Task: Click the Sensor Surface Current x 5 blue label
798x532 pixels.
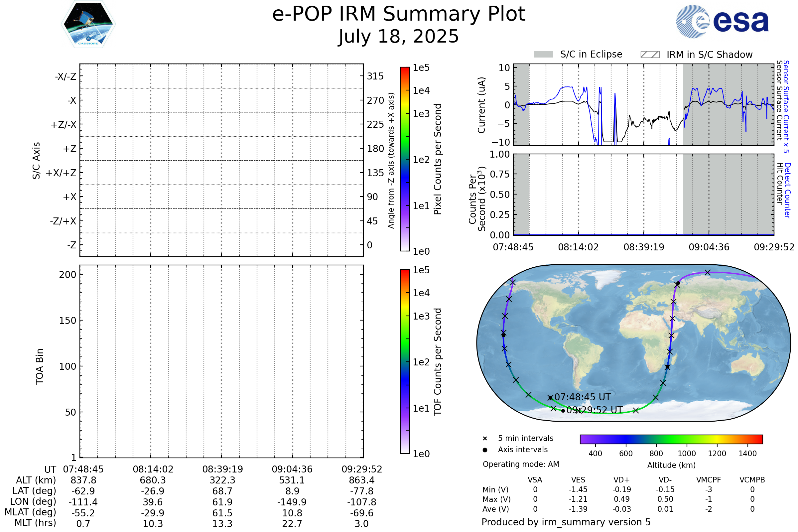Action: click(x=786, y=106)
